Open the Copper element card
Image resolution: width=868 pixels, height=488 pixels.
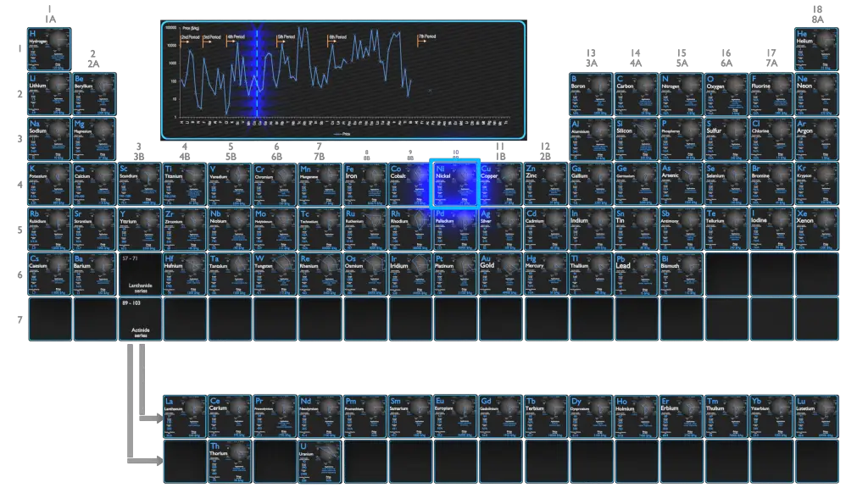(x=500, y=184)
